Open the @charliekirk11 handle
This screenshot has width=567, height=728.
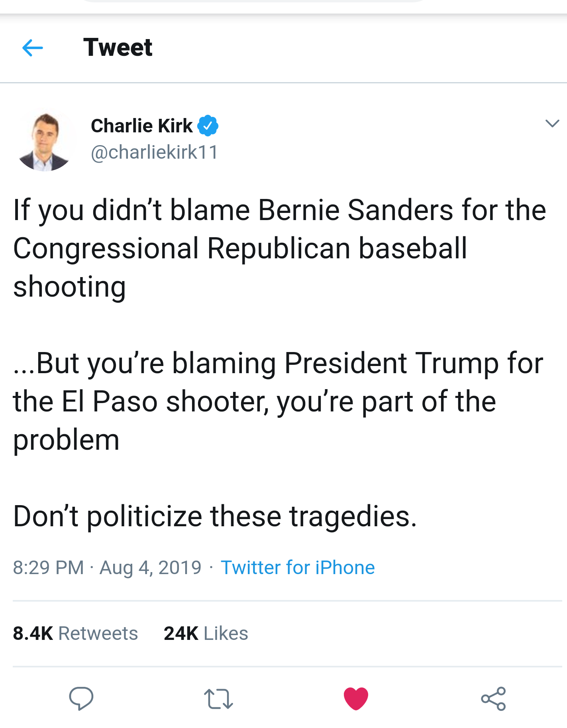coord(155,152)
